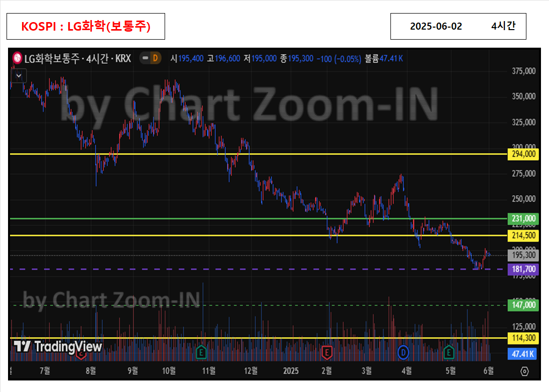Click the green E earnings marker near 11월

pos(201,352)
